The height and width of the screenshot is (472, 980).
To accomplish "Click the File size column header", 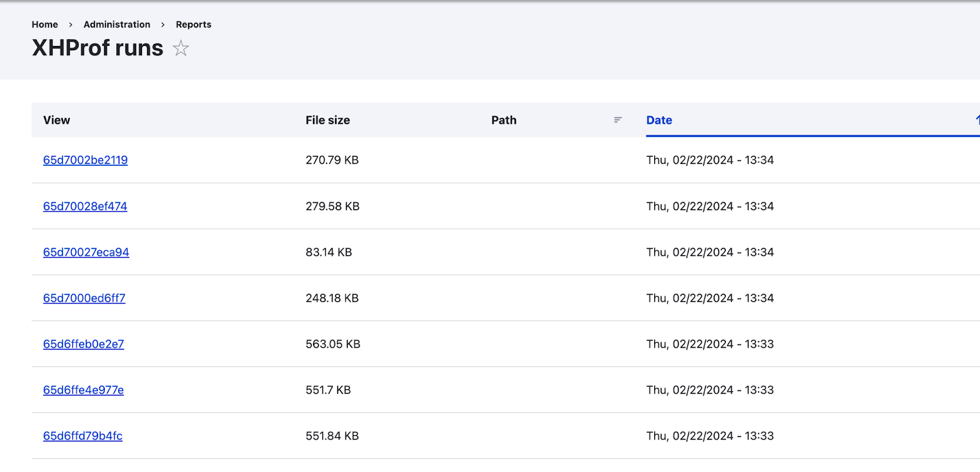I will tap(328, 120).
